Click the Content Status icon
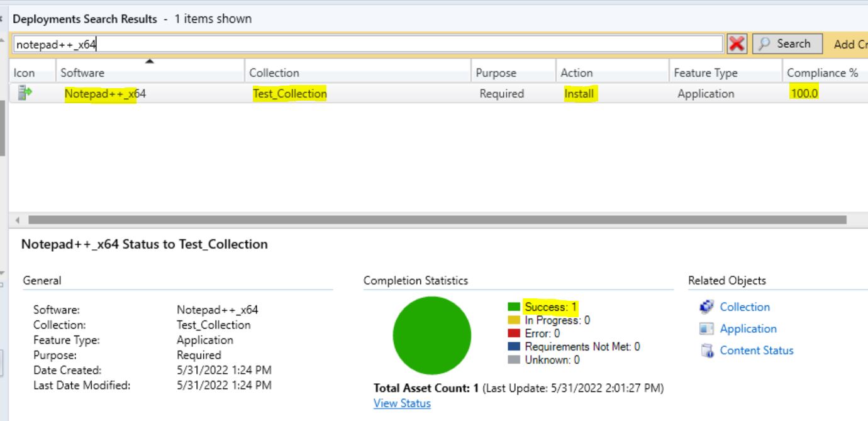 point(707,351)
